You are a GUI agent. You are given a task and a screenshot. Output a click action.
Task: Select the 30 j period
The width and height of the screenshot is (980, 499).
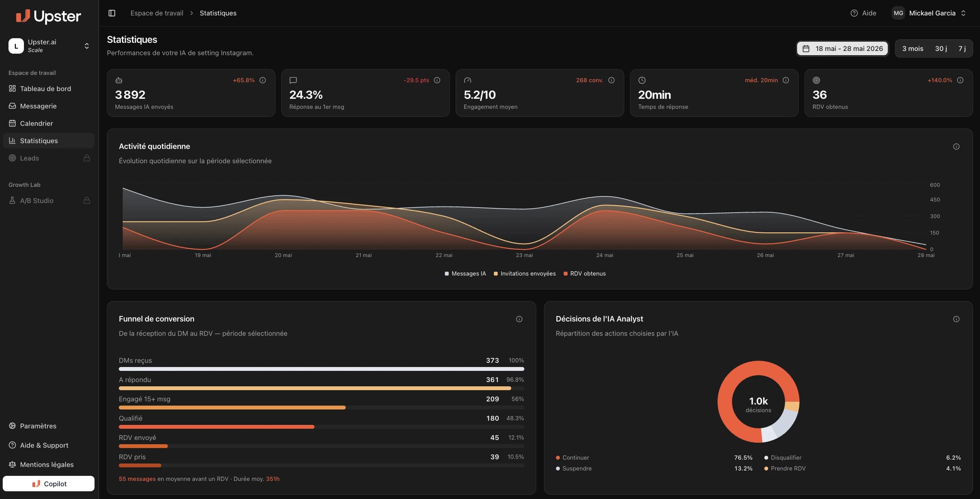pos(941,49)
